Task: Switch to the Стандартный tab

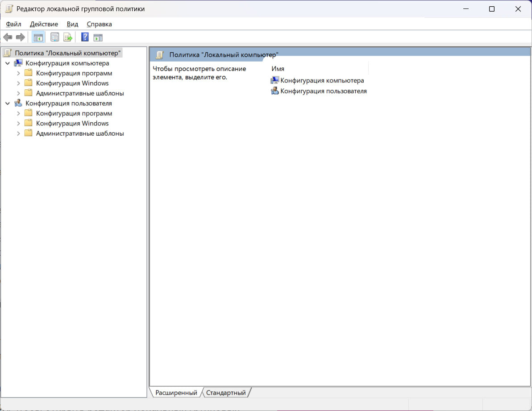Action: click(x=225, y=393)
